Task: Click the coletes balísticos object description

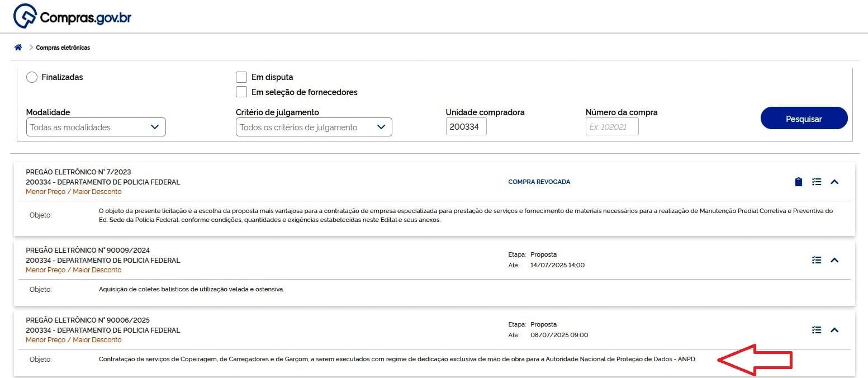Action: (191, 290)
